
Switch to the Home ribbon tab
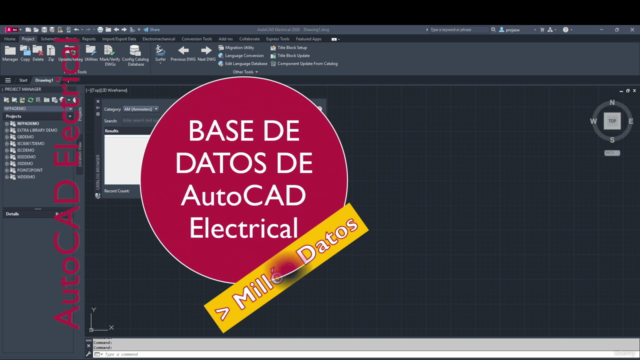click(x=9, y=39)
